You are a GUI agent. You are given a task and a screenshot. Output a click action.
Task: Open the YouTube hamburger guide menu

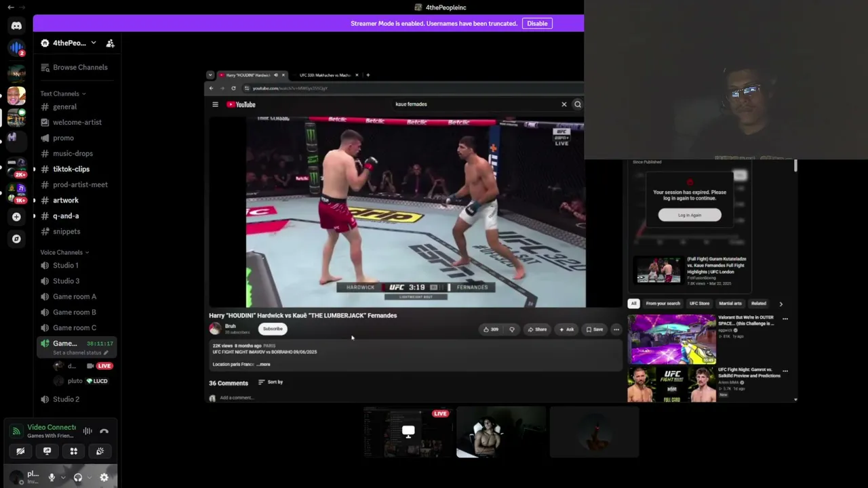215,104
